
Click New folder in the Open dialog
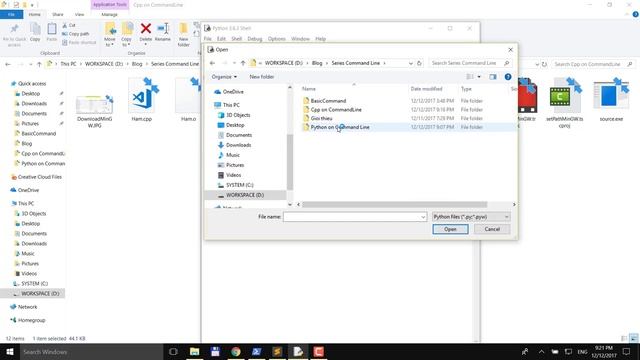pyautogui.click(x=262, y=77)
